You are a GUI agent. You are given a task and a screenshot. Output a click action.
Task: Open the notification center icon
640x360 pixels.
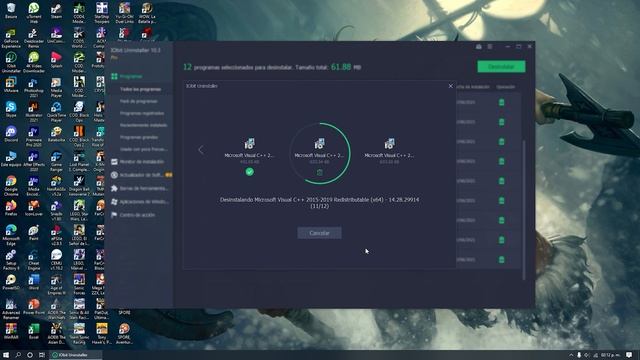(x=629, y=355)
